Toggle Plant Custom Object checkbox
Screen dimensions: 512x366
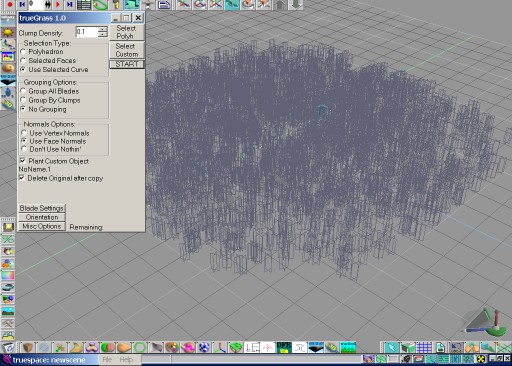pyautogui.click(x=22, y=161)
